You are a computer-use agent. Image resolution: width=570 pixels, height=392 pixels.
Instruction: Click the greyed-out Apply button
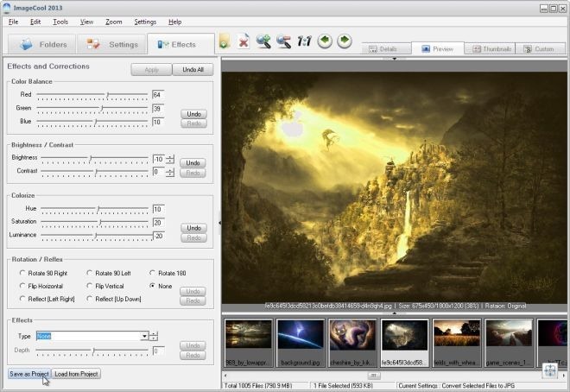151,69
